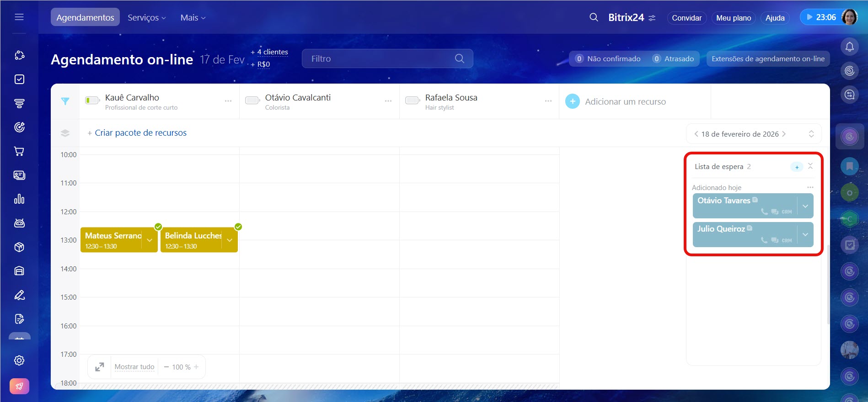
Task: Open the Serviços dropdown menu
Action: [x=146, y=17]
